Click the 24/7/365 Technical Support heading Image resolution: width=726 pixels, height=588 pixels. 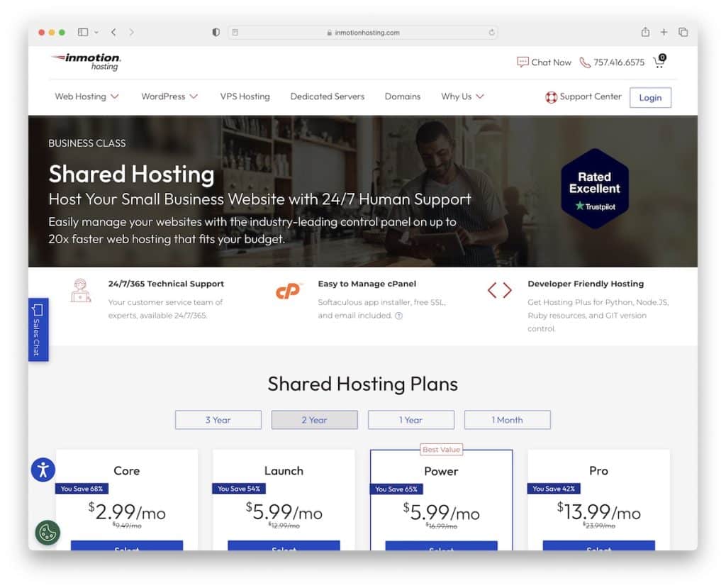(166, 284)
